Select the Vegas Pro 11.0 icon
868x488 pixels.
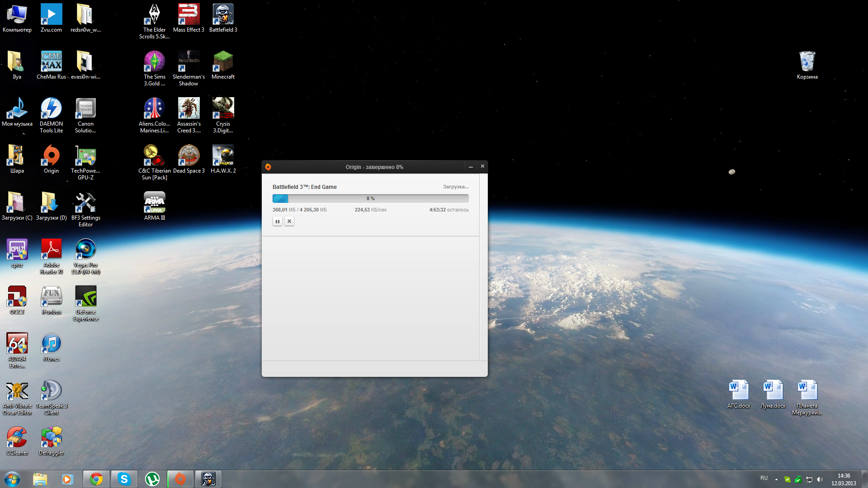pos(85,257)
